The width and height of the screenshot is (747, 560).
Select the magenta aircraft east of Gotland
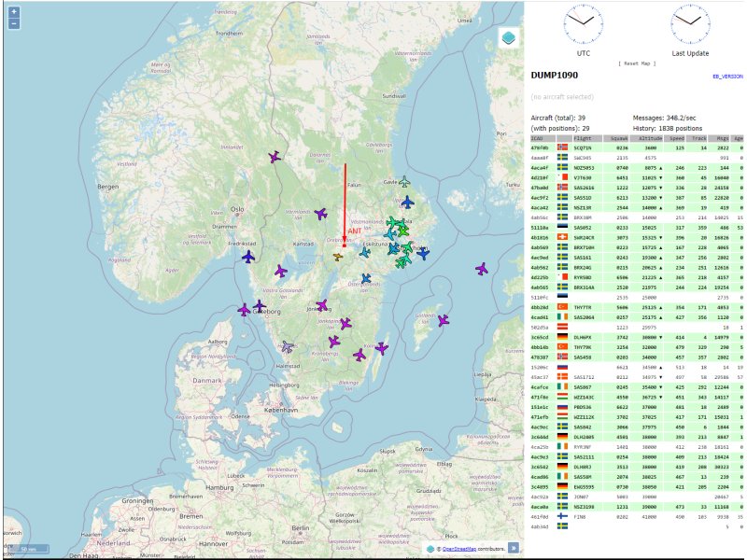[444, 320]
